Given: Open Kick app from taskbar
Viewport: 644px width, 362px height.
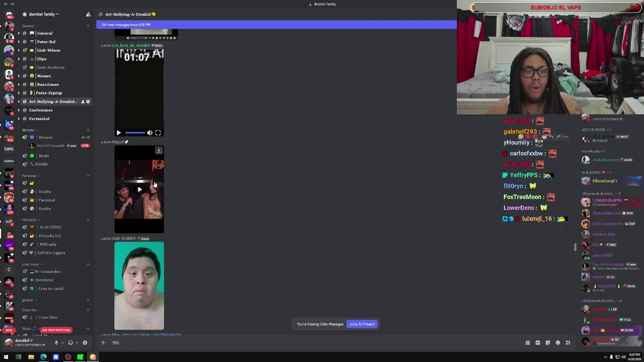Looking at the screenshot, I should point(80,357).
